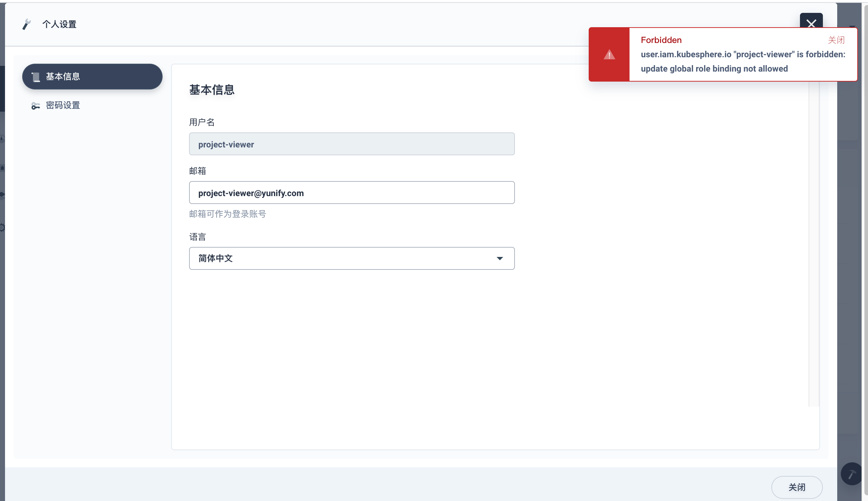This screenshot has width=868, height=501.
Task: Click the key icon next to 密码设置
Action: [x=35, y=106]
